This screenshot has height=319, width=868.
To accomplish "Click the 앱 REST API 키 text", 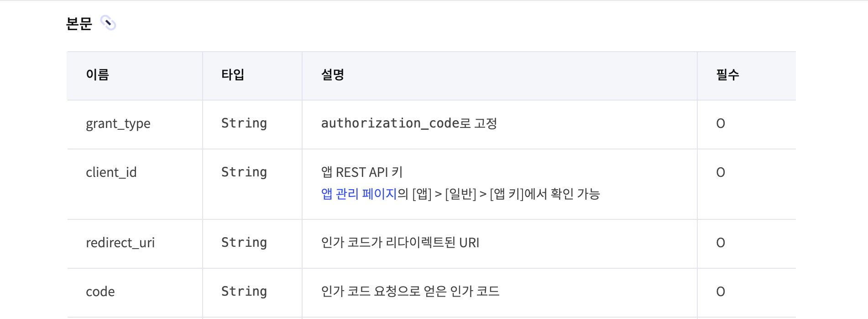I will click(x=362, y=172).
